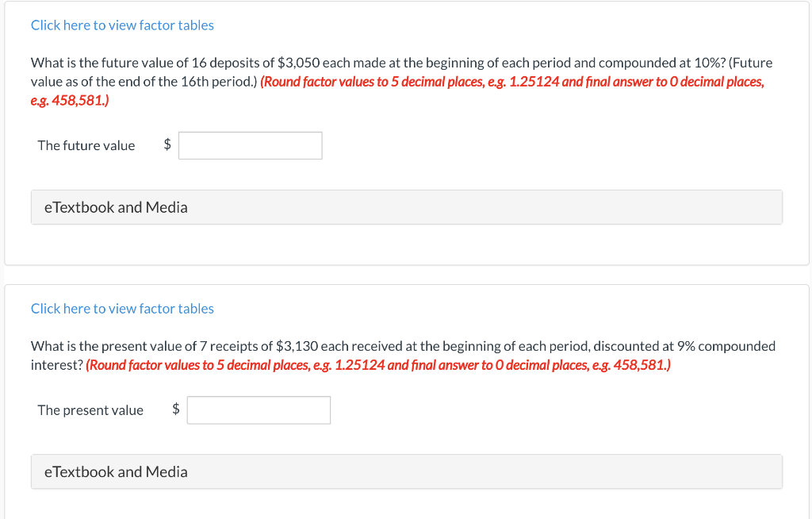This screenshot has height=519, width=812.
Task: Open factor tables for the present value question
Action: point(121,308)
